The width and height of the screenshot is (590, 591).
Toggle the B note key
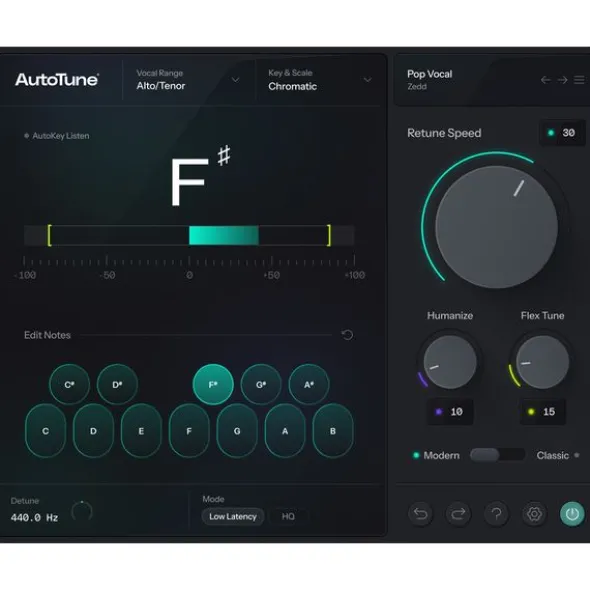[333, 431]
